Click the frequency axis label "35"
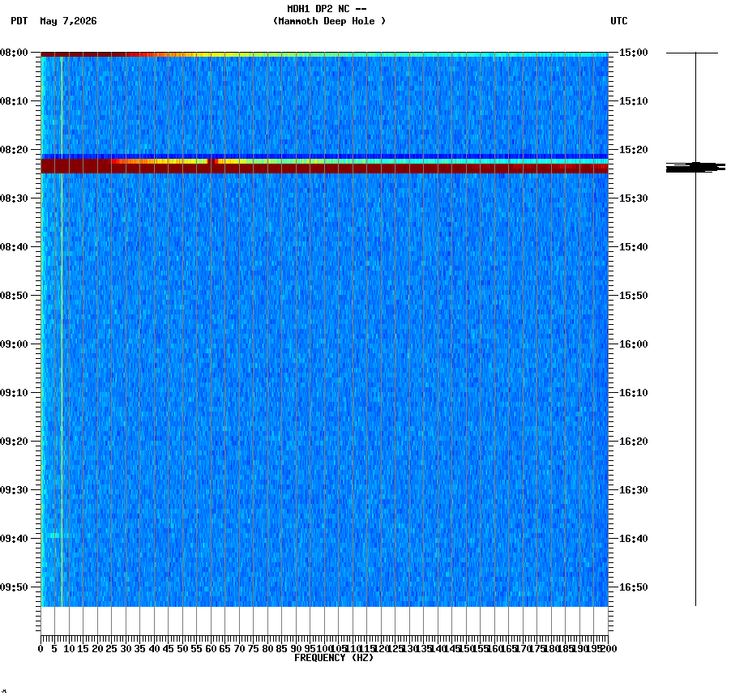 pos(140,649)
